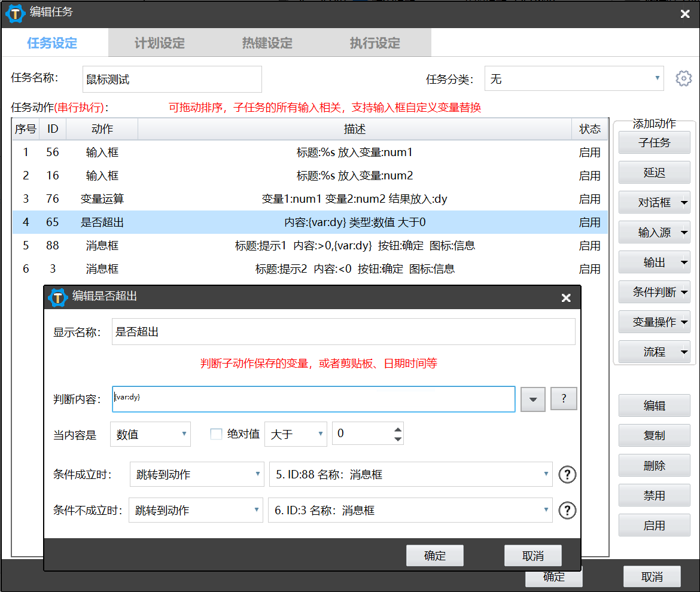The height and width of the screenshot is (592, 700).
Task: Click the task category settings gear icon
Action: click(683, 78)
